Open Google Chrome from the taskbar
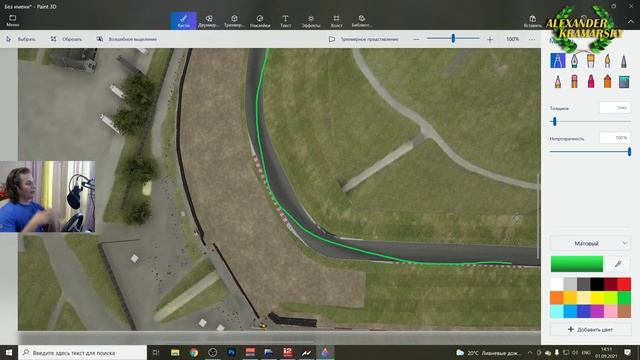640x360 pixels. [194, 352]
